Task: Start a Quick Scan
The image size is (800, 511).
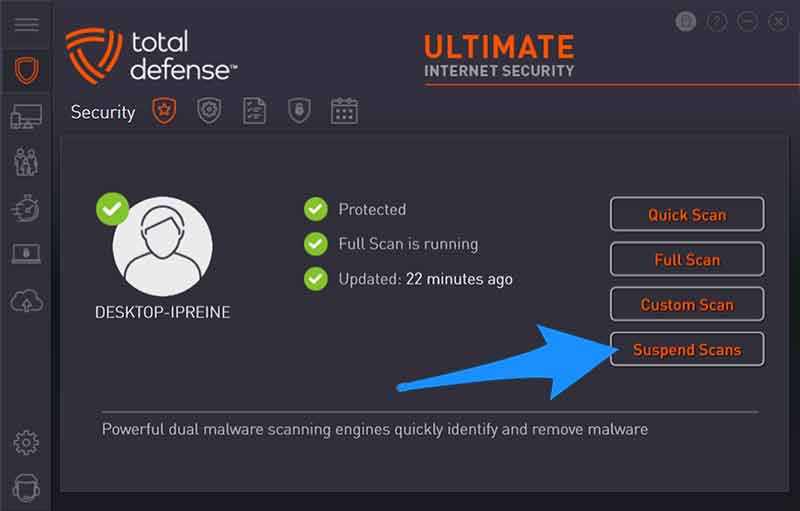Action: click(687, 214)
